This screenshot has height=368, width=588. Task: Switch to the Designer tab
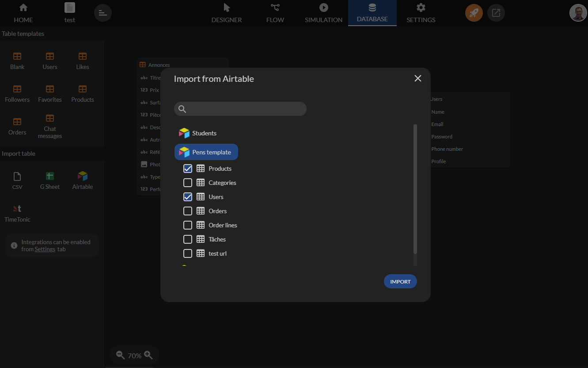click(x=227, y=13)
